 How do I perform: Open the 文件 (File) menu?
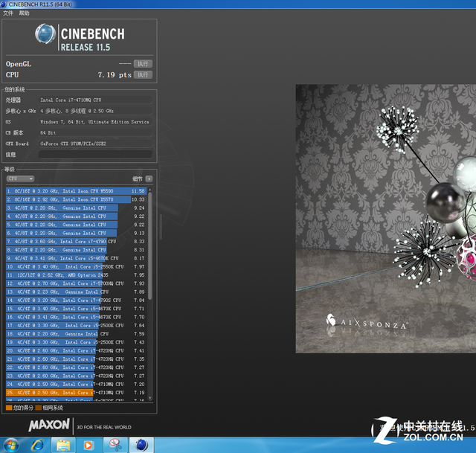(8, 13)
